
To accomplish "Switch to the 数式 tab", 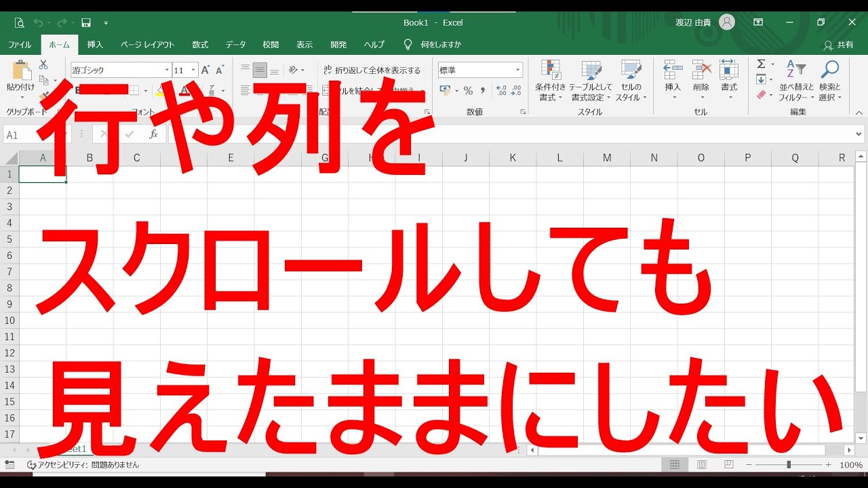I will pos(200,45).
